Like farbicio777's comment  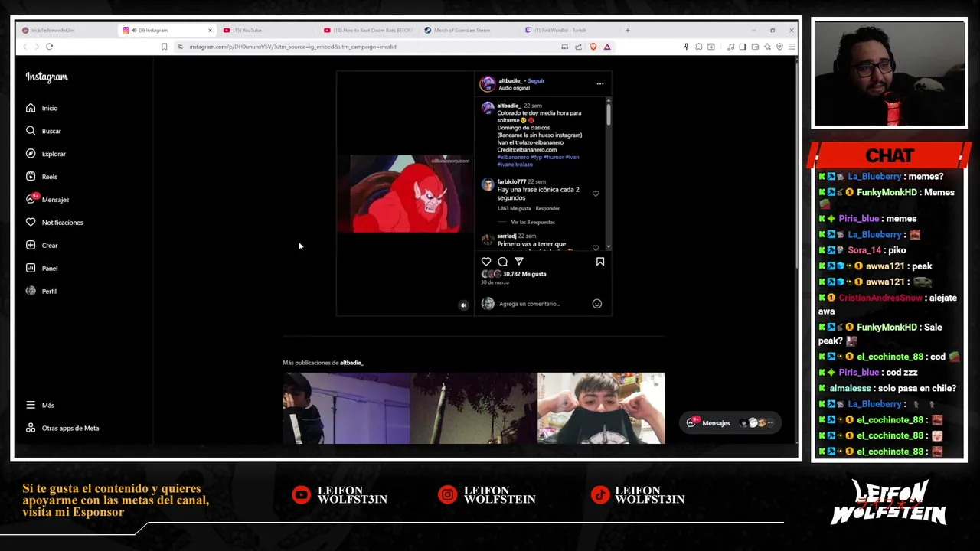[x=596, y=194]
